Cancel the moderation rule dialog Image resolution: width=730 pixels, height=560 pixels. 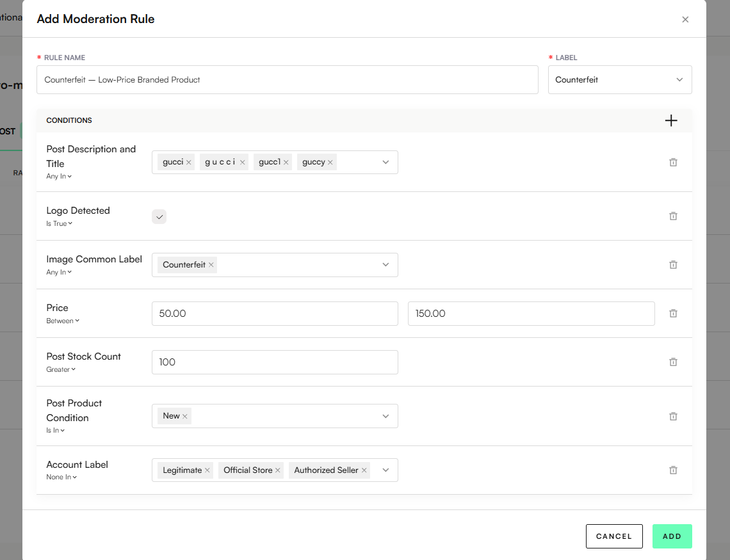[613, 536]
